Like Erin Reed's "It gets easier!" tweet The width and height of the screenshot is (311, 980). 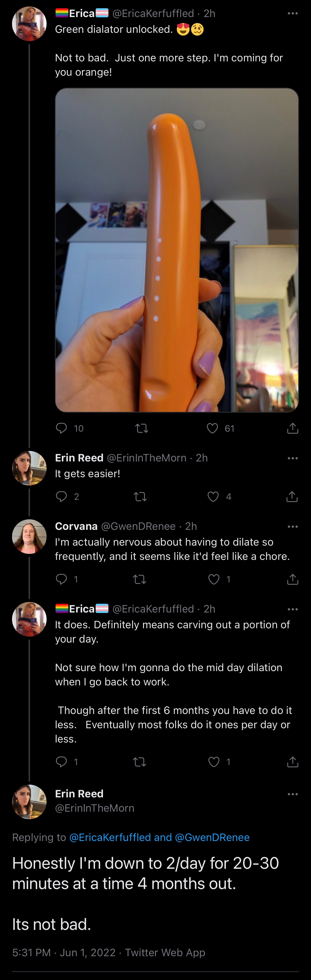213,497
